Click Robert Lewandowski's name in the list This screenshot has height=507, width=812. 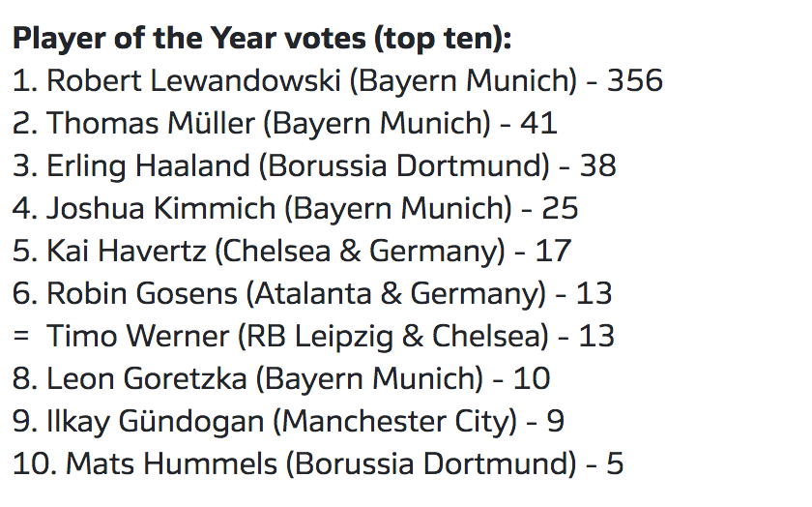193,80
